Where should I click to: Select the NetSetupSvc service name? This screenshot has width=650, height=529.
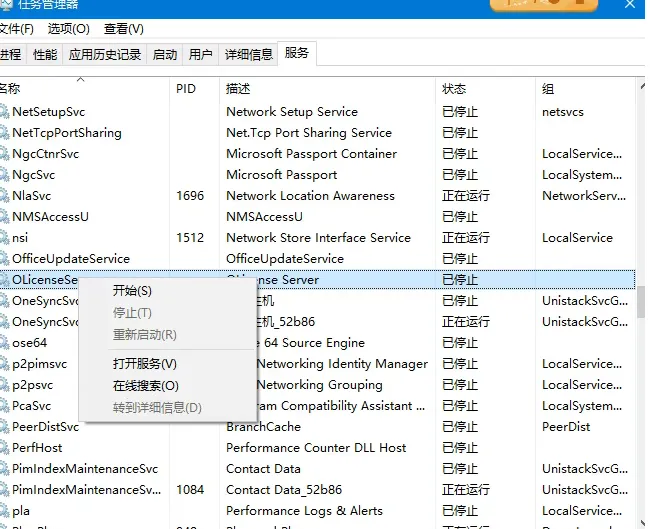pos(49,112)
